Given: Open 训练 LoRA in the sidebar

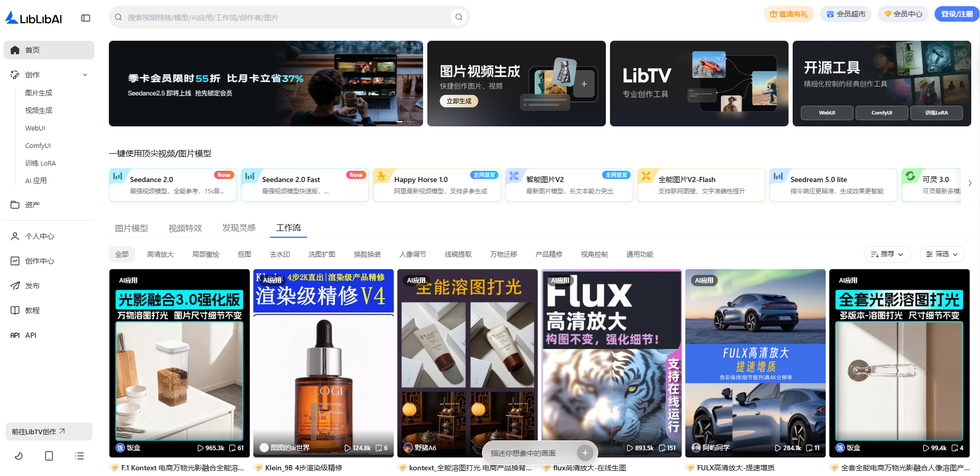Looking at the screenshot, I should coord(40,163).
